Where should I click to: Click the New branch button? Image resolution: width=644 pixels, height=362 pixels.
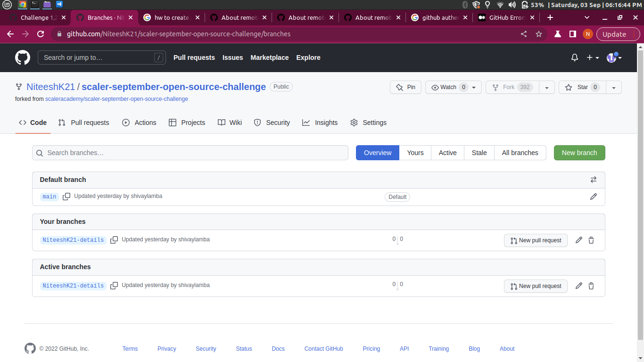(x=579, y=153)
